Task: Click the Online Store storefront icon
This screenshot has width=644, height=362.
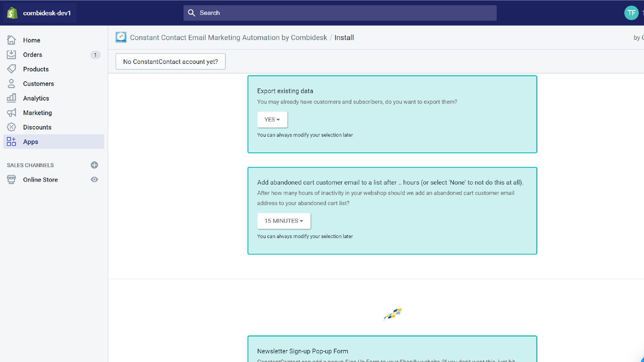Action: pos(12,180)
